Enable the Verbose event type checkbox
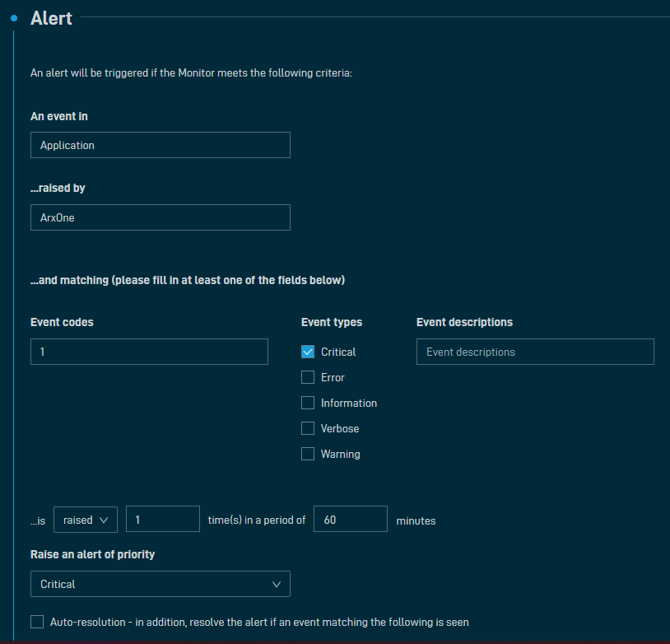The width and height of the screenshot is (670, 644). coord(308,428)
